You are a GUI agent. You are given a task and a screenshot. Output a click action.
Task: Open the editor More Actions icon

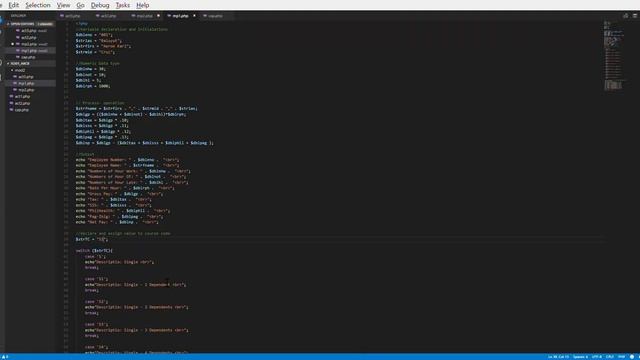(x=635, y=16)
